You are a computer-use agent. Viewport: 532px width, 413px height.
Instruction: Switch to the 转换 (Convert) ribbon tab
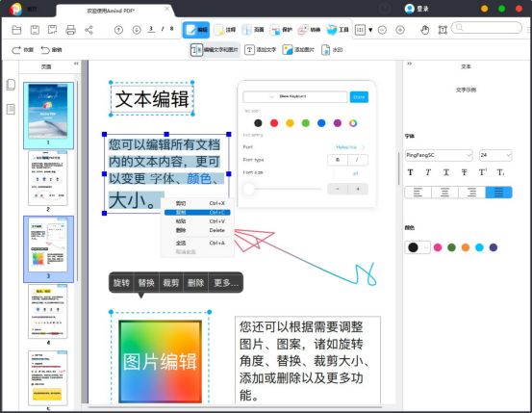(x=309, y=30)
